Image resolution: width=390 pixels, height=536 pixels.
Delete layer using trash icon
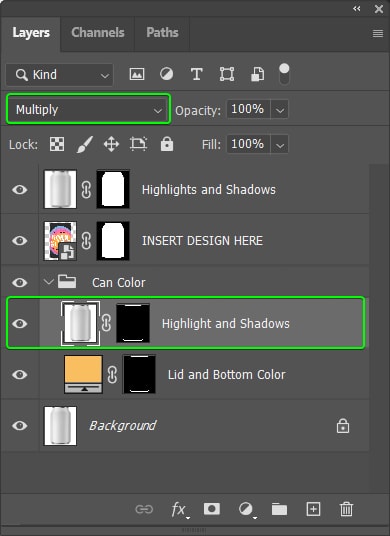pos(346,509)
